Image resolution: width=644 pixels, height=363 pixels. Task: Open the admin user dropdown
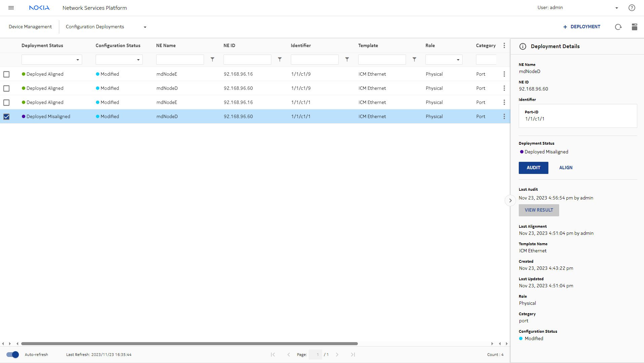(616, 8)
